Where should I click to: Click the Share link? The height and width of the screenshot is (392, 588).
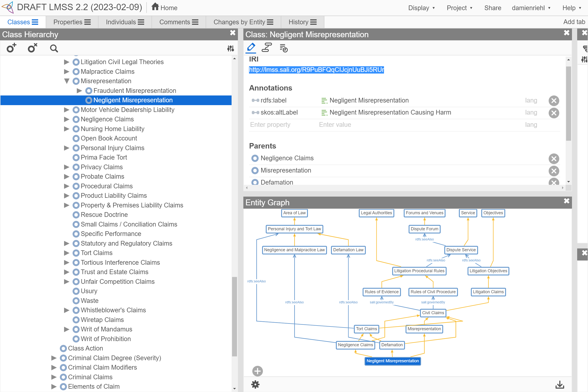click(493, 8)
